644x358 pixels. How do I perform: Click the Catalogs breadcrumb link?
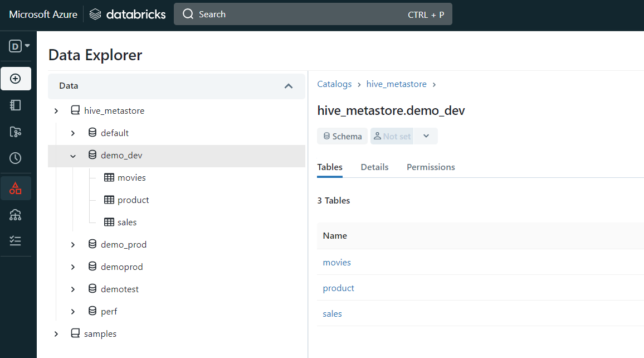tap(334, 84)
